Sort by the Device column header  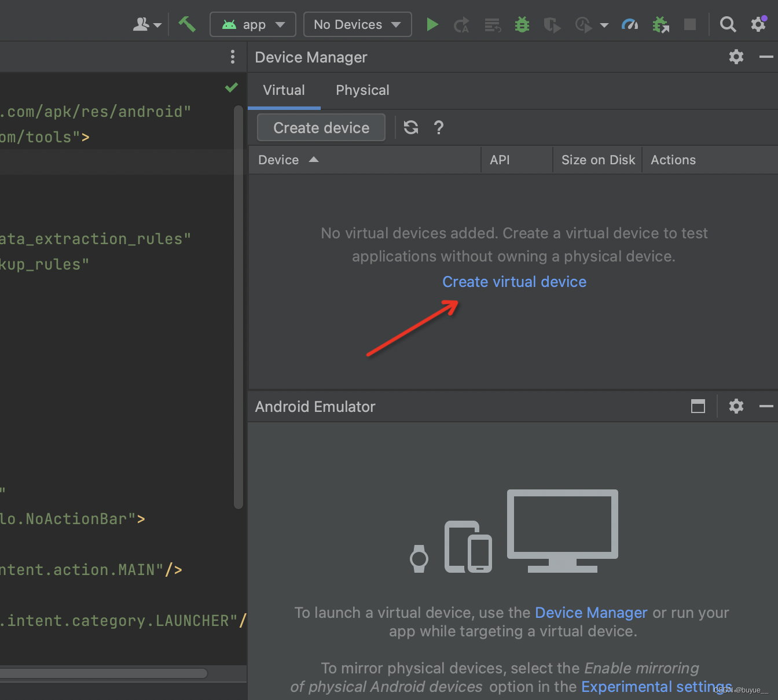click(365, 160)
